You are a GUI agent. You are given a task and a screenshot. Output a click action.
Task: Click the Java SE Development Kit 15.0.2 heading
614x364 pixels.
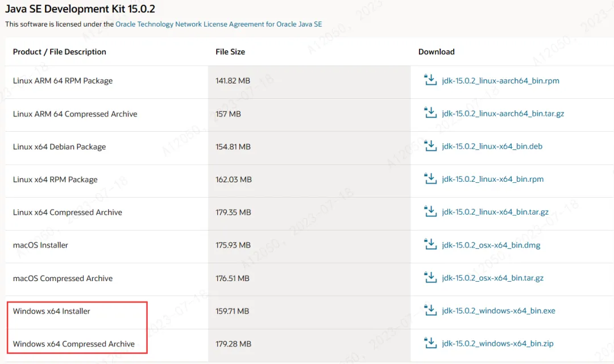click(80, 9)
